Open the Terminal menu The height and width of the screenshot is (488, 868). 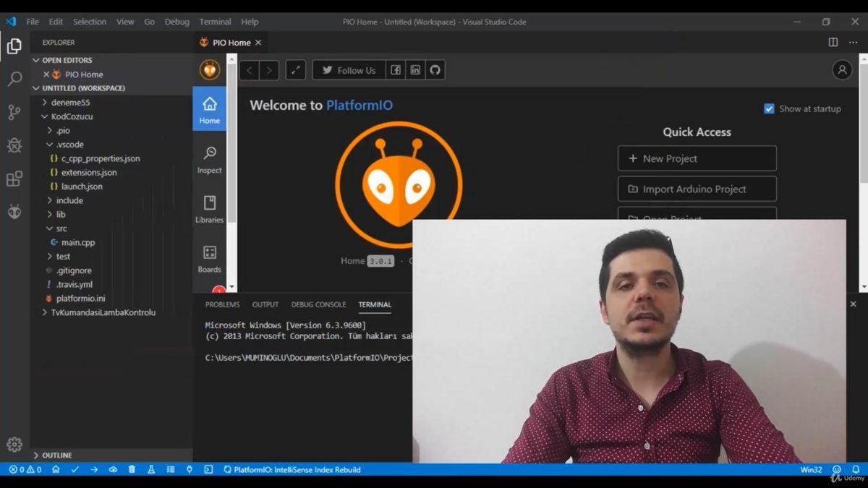[214, 22]
